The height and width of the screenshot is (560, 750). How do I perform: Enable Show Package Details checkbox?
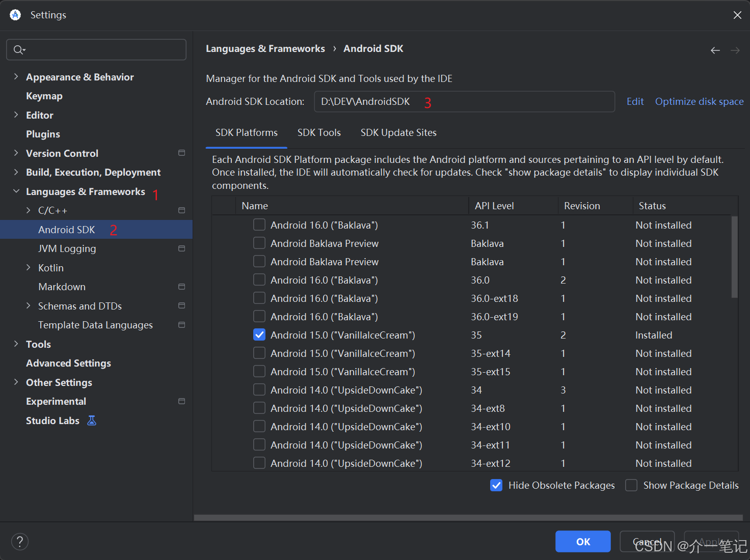(631, 485)
